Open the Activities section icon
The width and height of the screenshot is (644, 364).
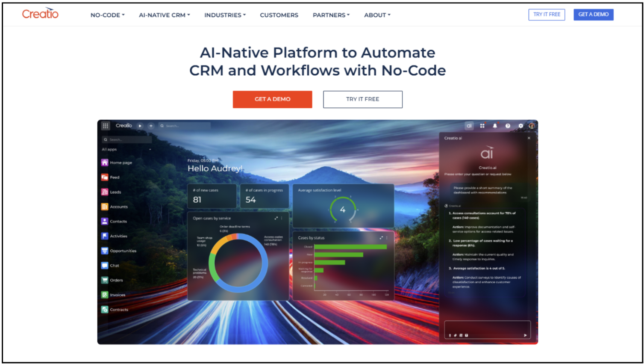pos(105,236)
